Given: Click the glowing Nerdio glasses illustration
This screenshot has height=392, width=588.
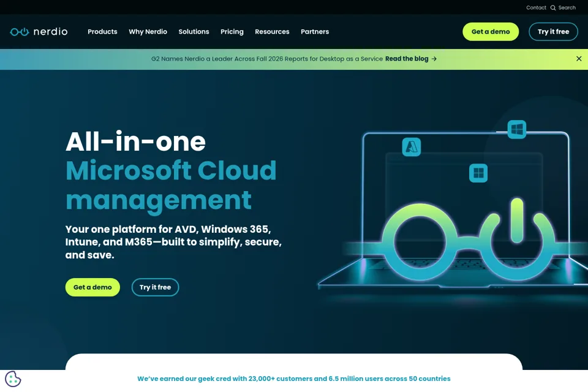Looking at the screenshot, I should tap(469, 240).
